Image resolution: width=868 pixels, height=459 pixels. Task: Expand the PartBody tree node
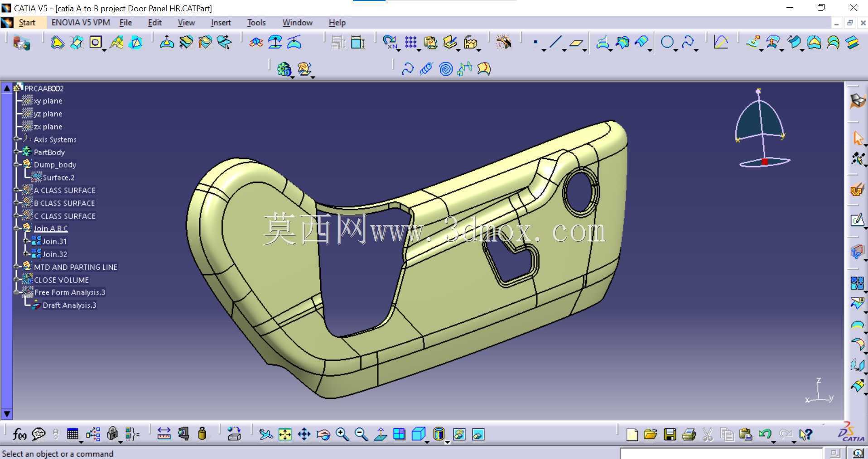click(x=17, y=152)
